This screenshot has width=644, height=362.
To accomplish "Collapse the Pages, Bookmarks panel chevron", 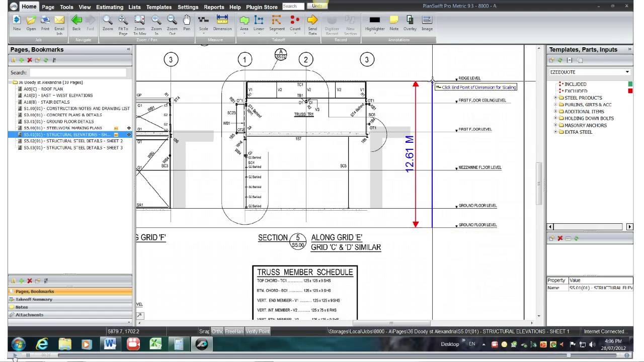I will (x=128, y=49).
